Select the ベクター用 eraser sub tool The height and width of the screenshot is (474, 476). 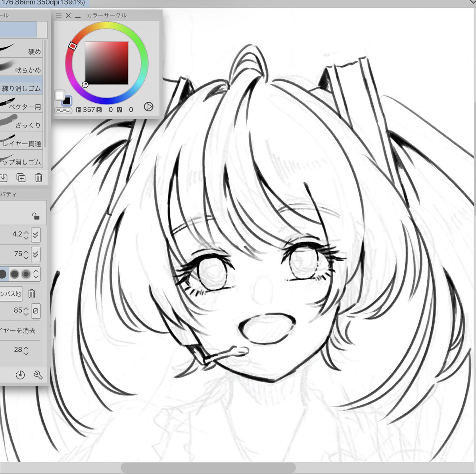[21, 103]
